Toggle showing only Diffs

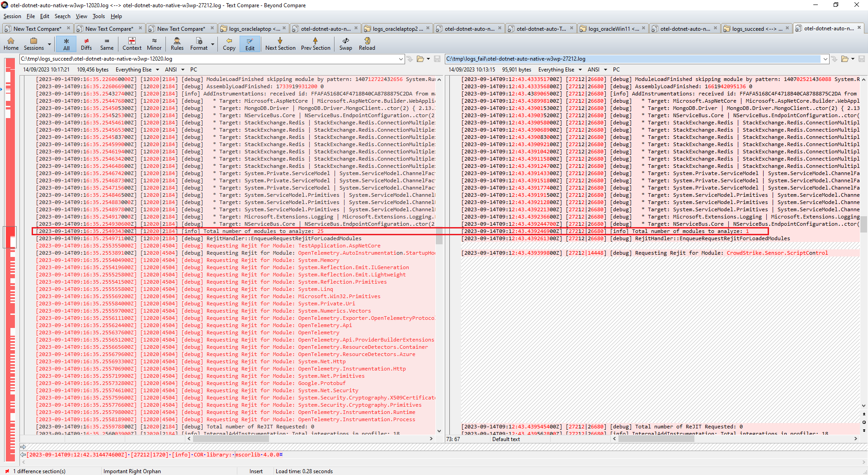(x=86, y=44)
